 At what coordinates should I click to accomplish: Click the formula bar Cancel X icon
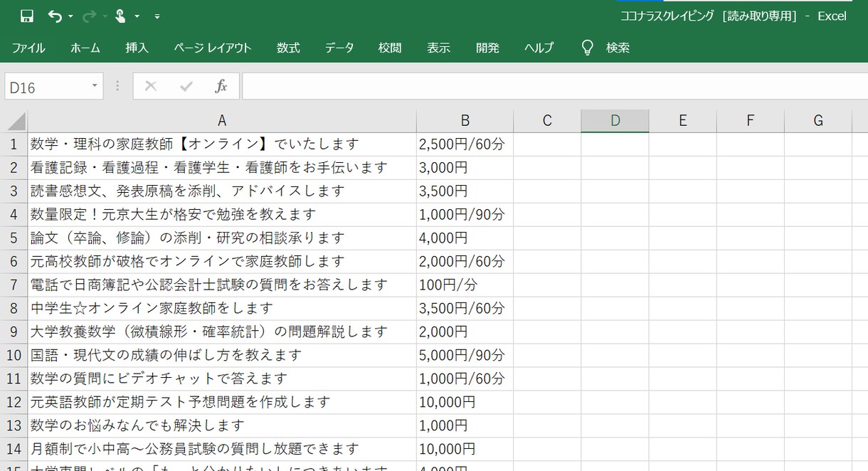coord(150,86)
